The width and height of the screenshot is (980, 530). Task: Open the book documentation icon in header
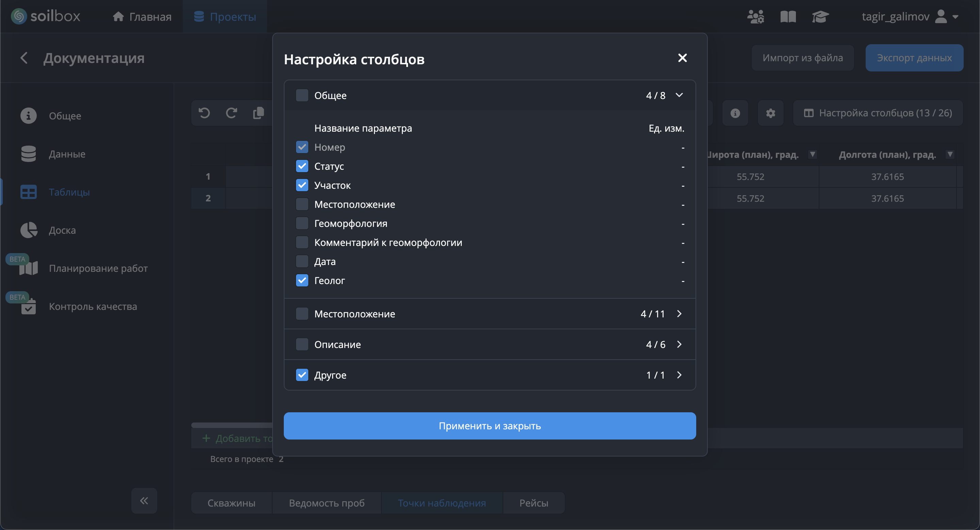click(788, 17)
